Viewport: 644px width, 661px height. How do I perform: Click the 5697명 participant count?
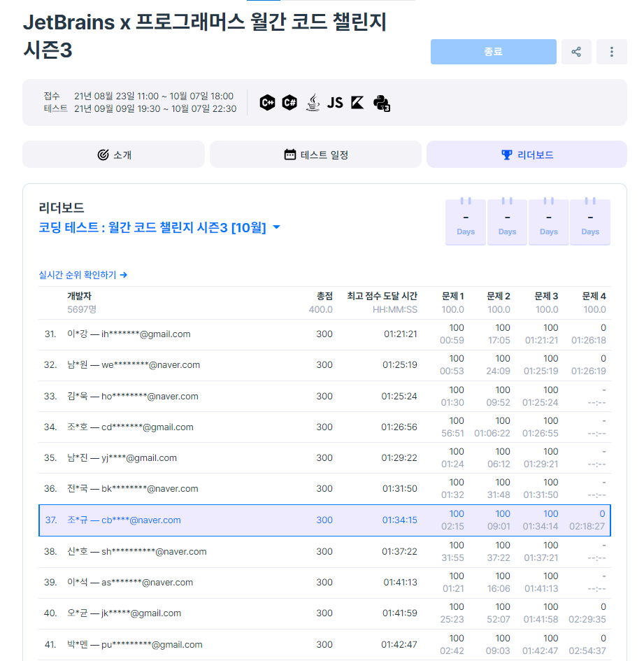coord(82,309)
